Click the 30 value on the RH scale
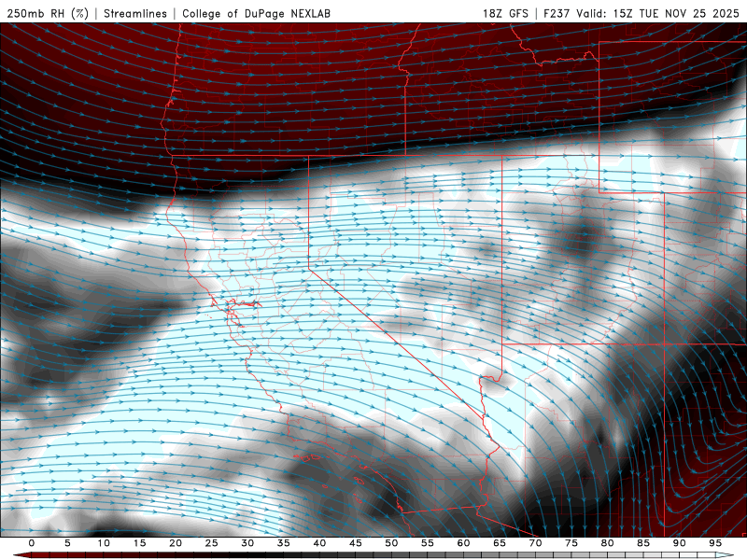Viewport: 747px width, 560px height. coord(247,543)
